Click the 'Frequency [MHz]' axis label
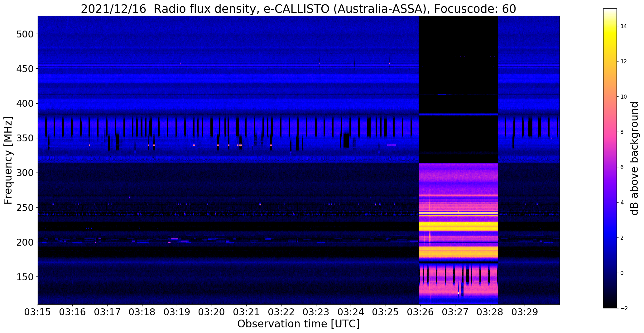644x333 pixels. pyautogui.click(x=8, y=160)
